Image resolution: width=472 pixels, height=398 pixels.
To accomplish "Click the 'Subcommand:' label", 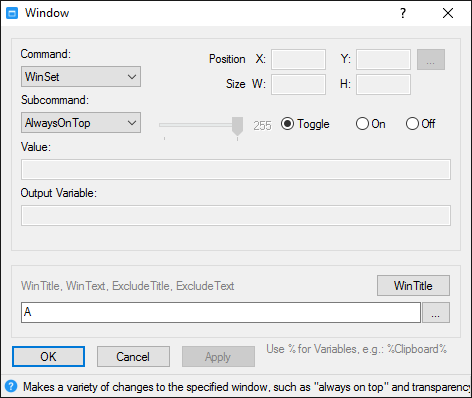I will (55, 100).
